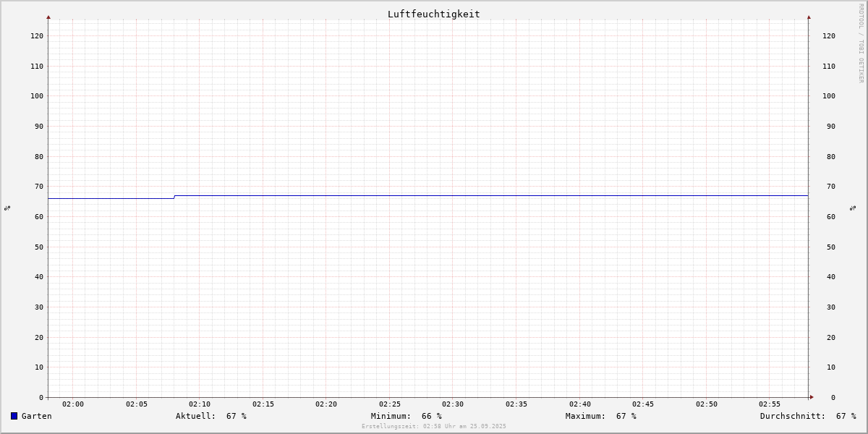The height and width of the screenshot is (434, 868).
Task: Click the 02:35 time axis label
Action: pyautogui.click(x=516, y=404)
